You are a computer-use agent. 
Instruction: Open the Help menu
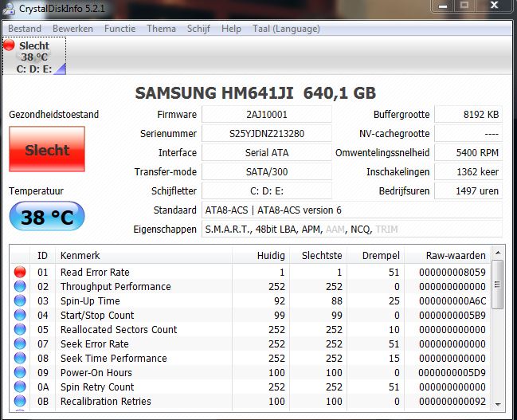(x=231, y=29)
